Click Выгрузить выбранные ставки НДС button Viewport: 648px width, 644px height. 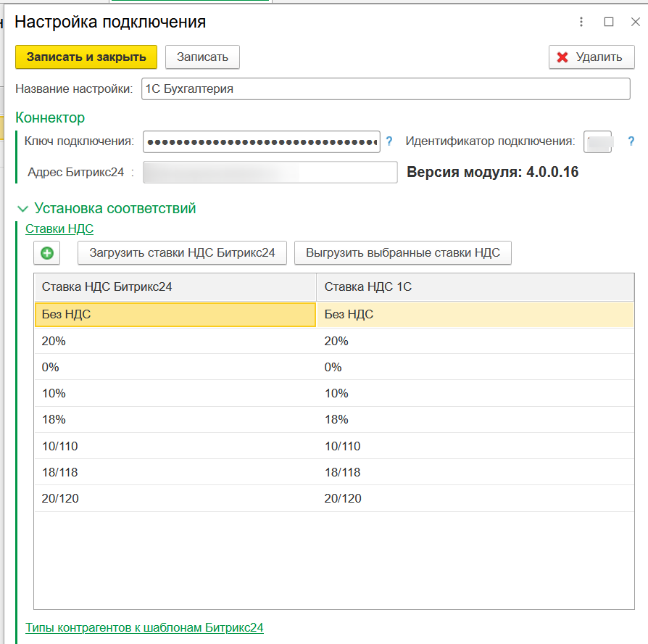tap(403, 253)
